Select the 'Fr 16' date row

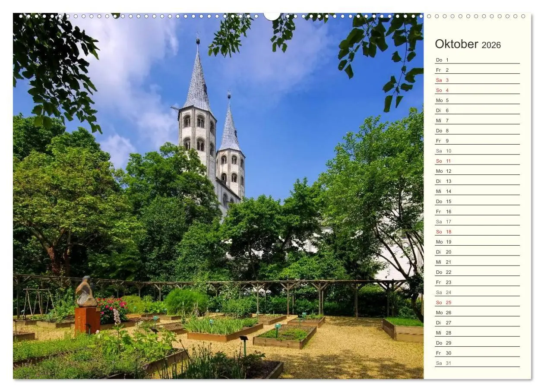tap(477, 212)
